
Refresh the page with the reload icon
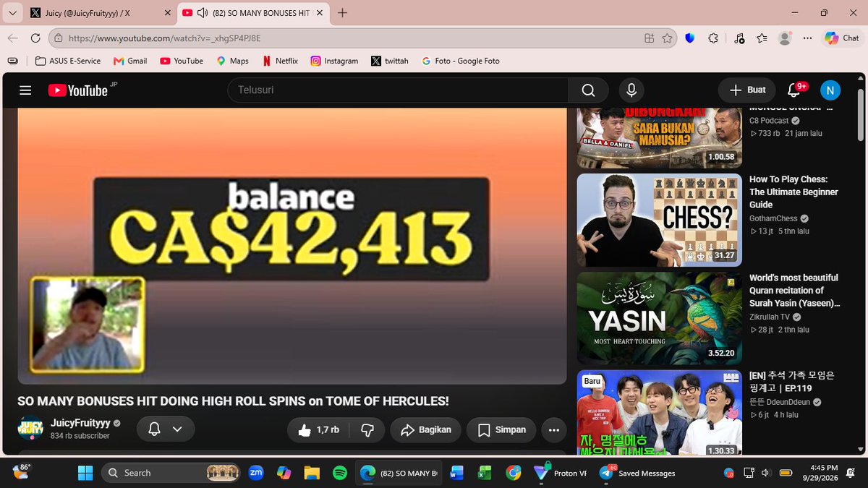35,38
